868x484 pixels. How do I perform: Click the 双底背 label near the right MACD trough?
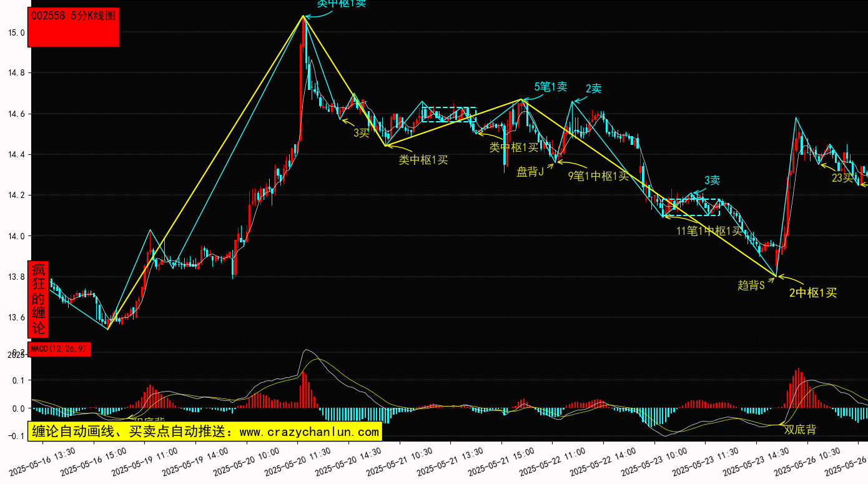pyautogui.click(x=800, y=430)
